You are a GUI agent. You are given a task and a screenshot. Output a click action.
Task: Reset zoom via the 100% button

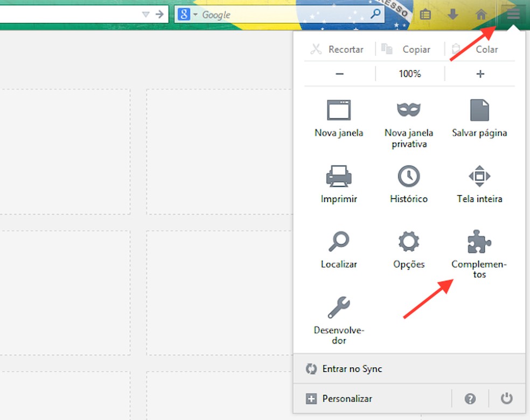pos(410,74)
